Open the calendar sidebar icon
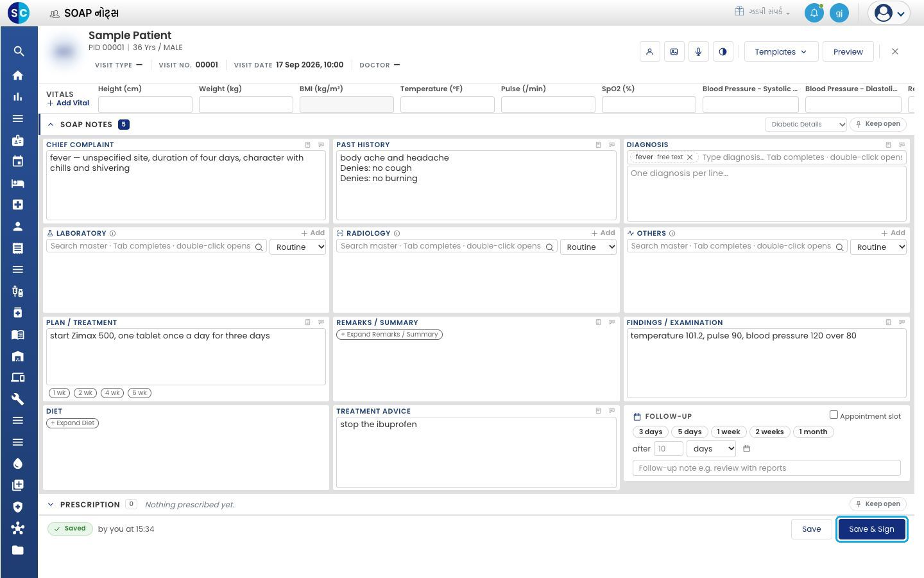924x578 pixels. click(18, 161)
